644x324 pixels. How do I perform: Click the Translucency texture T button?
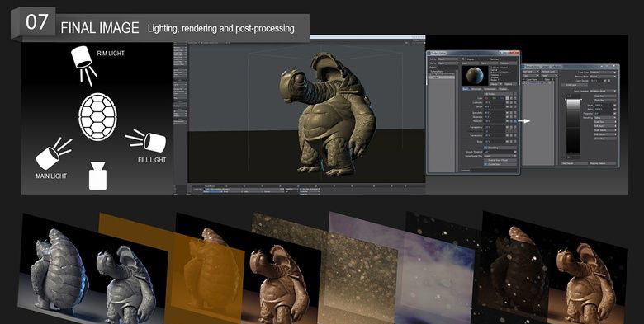click(x=515, y=135)
